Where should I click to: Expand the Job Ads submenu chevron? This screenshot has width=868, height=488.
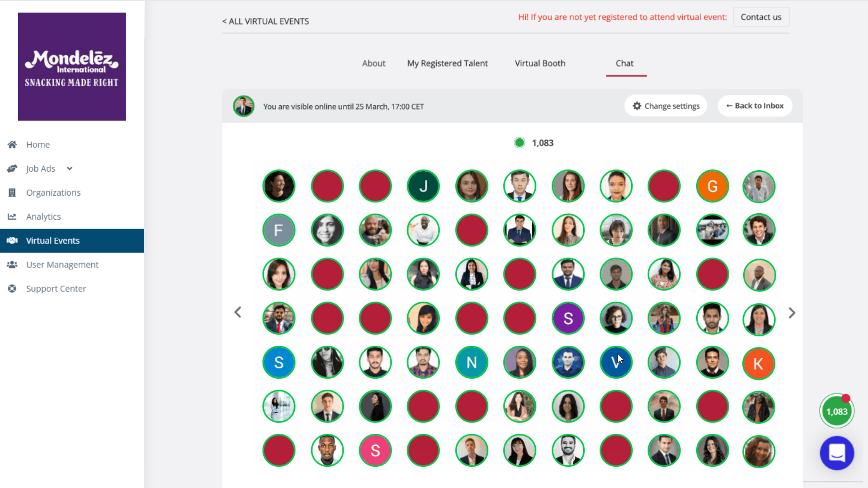(x=70, y=169)
